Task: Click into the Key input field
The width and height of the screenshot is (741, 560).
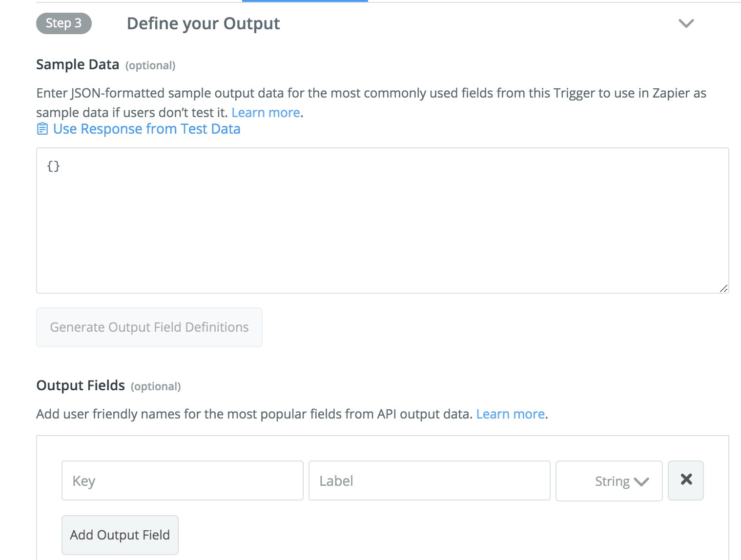Action: [182, 481]
